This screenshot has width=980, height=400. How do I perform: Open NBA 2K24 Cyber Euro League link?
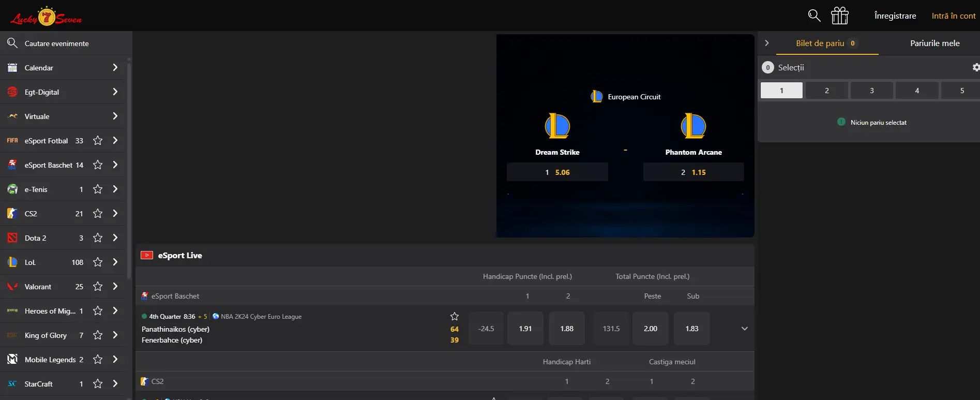(261, 317)
